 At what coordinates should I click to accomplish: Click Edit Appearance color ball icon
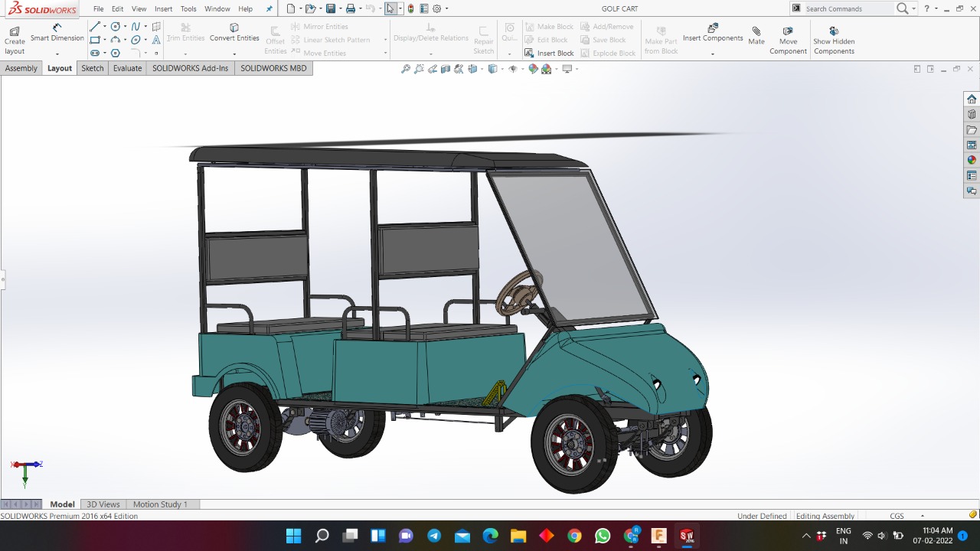point(533,69)
